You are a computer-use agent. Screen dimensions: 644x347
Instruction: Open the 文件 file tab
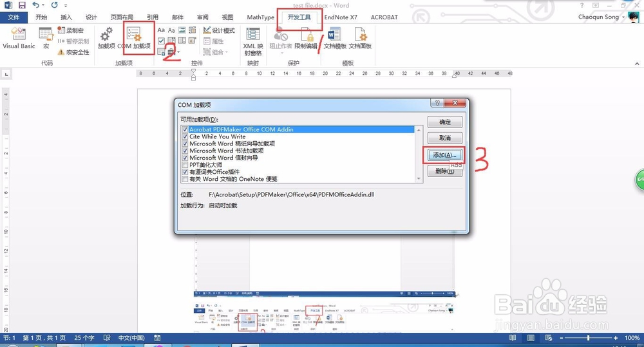14,17
